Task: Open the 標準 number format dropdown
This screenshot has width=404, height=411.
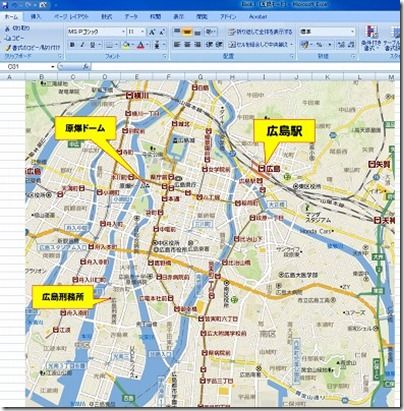Action: [353, 32]
